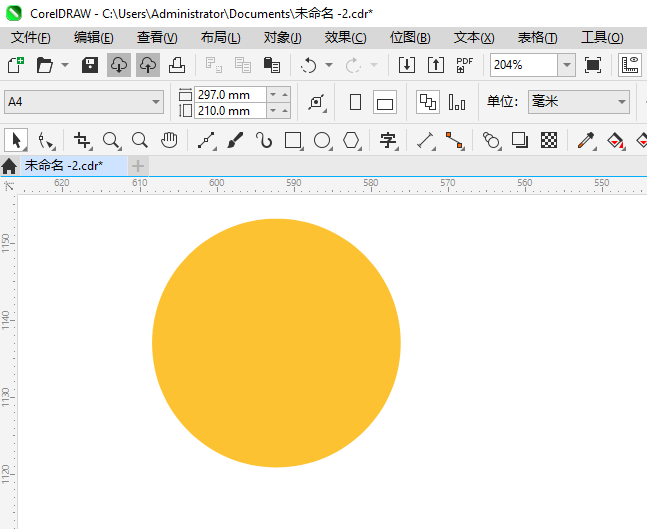Choose the Pan hand tool
This screenshot has height=529, width=647.
pyautogui.click(x=170, y=140)
